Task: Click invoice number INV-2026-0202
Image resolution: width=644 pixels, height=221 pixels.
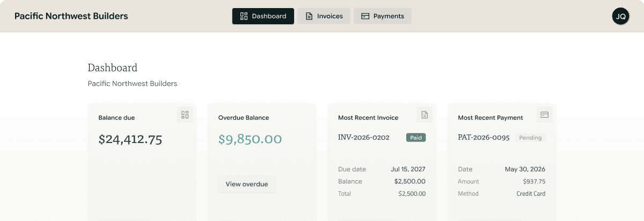Action: click(x=364, y=138)
